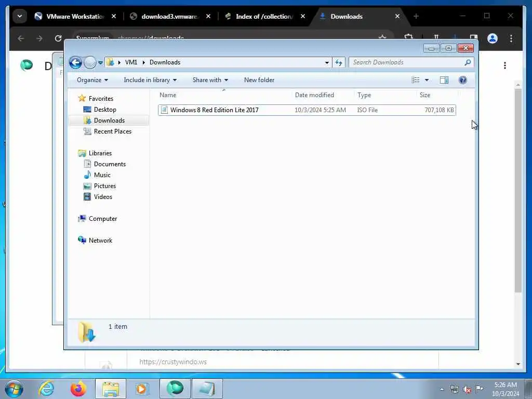Open Explorer help button
Screen dimensions: 532x399
(462, 80)
